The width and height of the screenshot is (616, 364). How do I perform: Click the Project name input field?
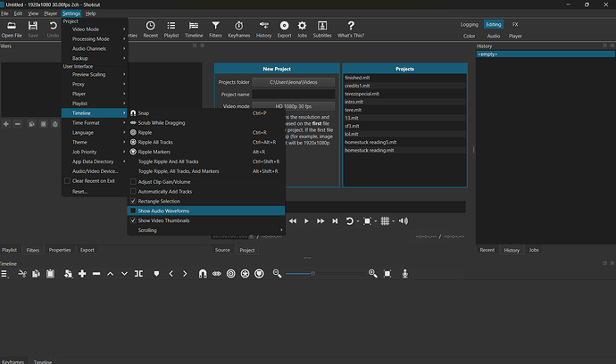pos(294,95)
